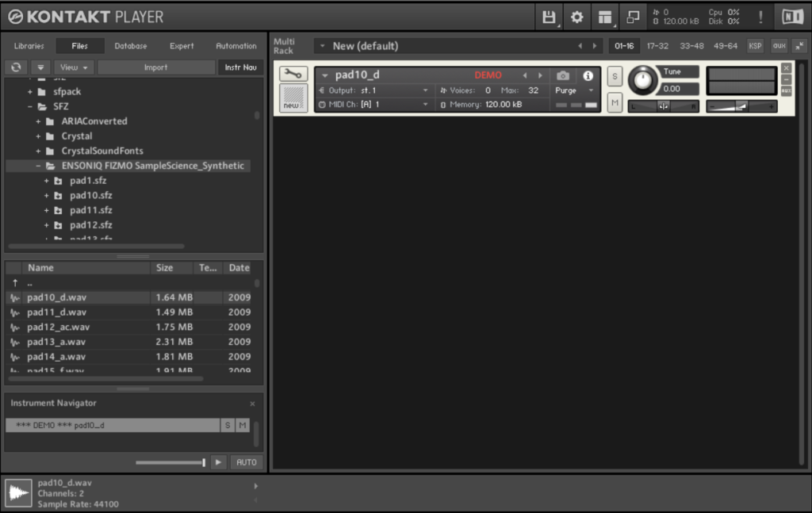The height and width of the screenshot is (513, 812).
Task: Click the exclamation panic button
Action: (760, 17)
